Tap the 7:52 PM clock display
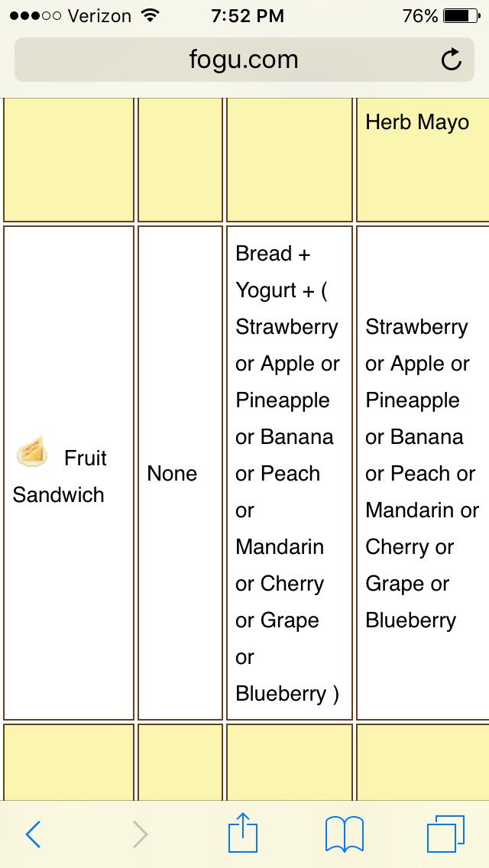Screen dimensions: 489x868 [x=248, y=14]
